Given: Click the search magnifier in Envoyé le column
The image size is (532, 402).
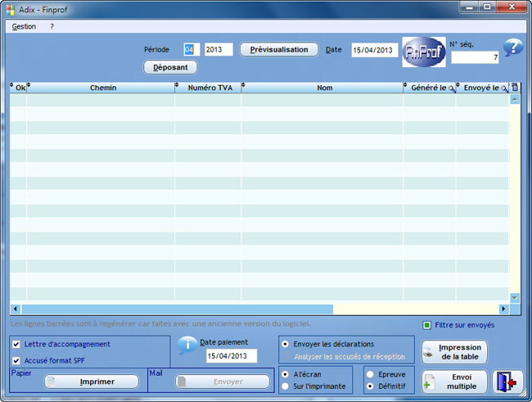Looking at the screenshot, I should (x=504, y=88).
